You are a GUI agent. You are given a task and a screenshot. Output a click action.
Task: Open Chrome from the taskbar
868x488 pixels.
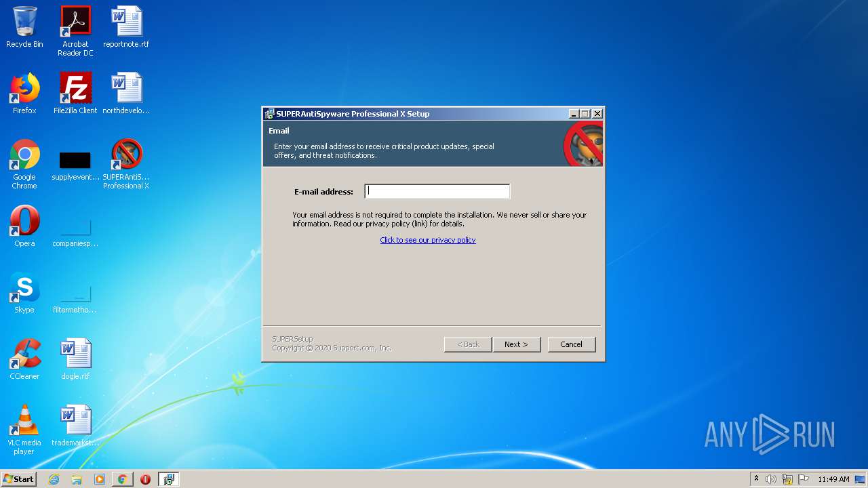[122, 479]
